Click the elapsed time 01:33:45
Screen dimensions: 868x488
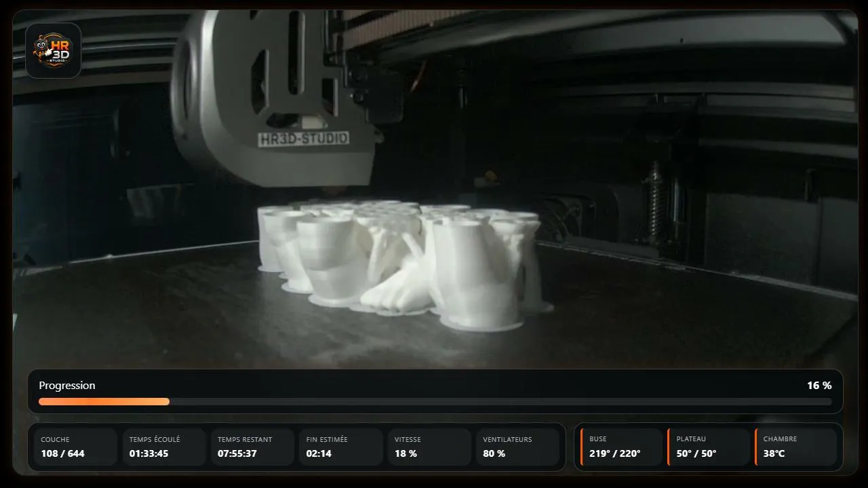coord(149,453)
